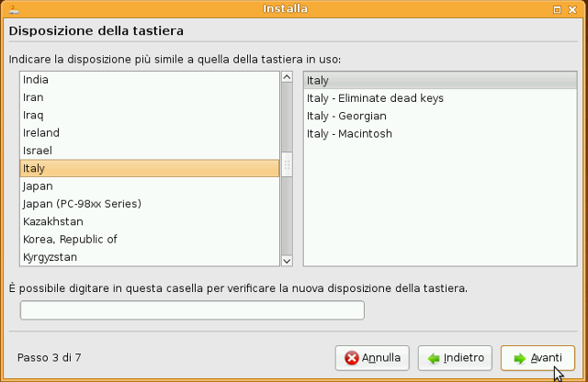Viewport: 588px width, 382px height.
Task: Proceed with the Avanti button
Action: point(537,358)
